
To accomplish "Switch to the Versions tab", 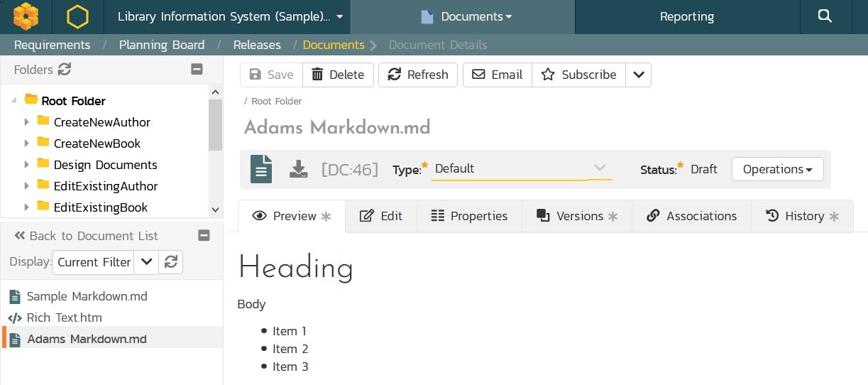I will click(x=576, y=216).
